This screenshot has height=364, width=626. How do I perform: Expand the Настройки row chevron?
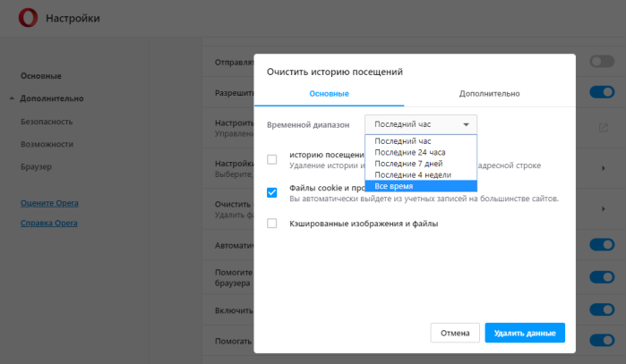(x=604, y=168)
